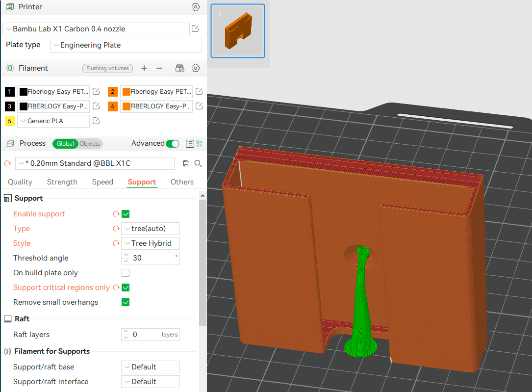The width and height of the screenshot is (532, 392).
Task: Edit filament 4 preset icon
Action: 199,106
